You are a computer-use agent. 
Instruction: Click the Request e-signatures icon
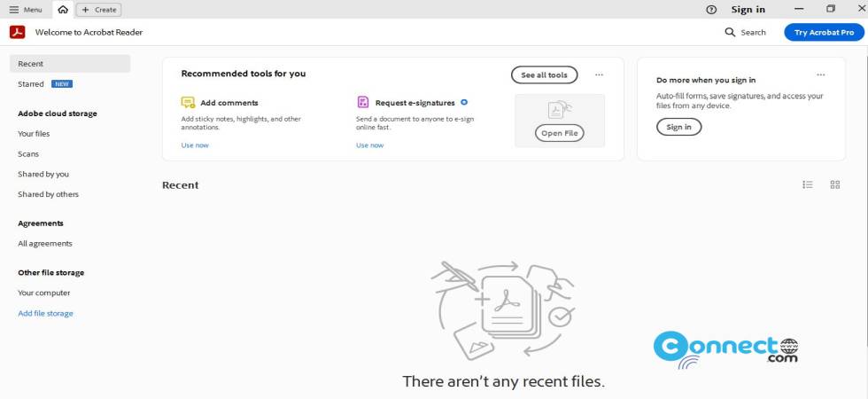point(363,102)
